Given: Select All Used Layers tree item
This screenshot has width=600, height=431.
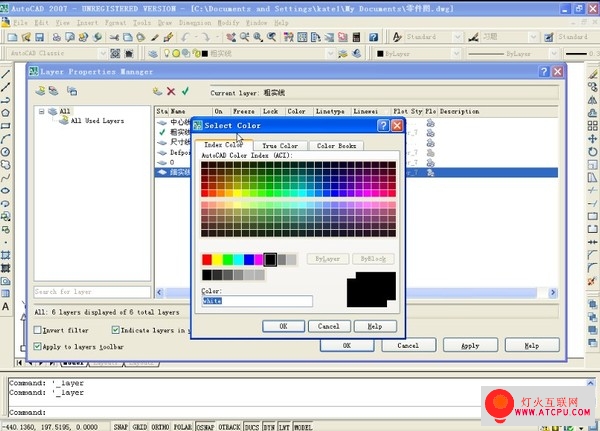Looking at the screenshot, I should [97, 121].
